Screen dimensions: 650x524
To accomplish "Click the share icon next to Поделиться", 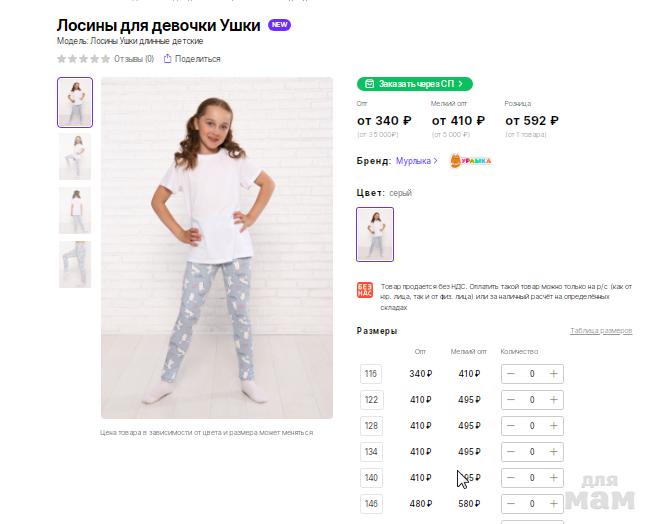I will 168,59.
